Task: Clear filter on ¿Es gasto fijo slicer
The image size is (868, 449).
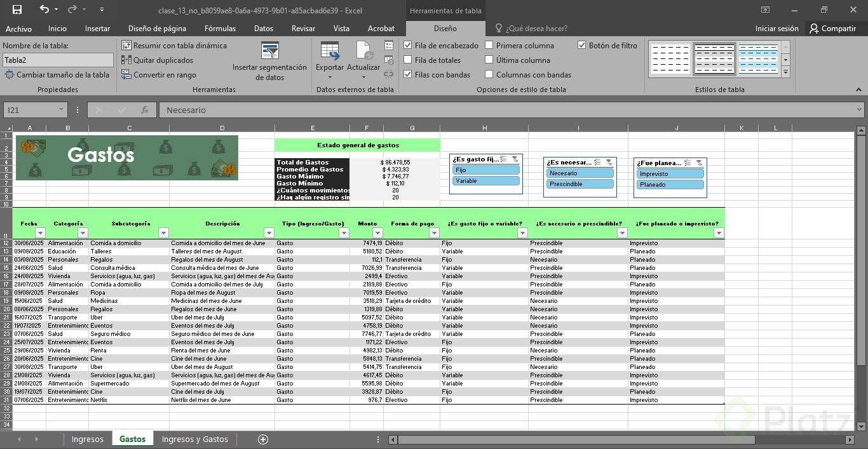Action: pos(515,159)
